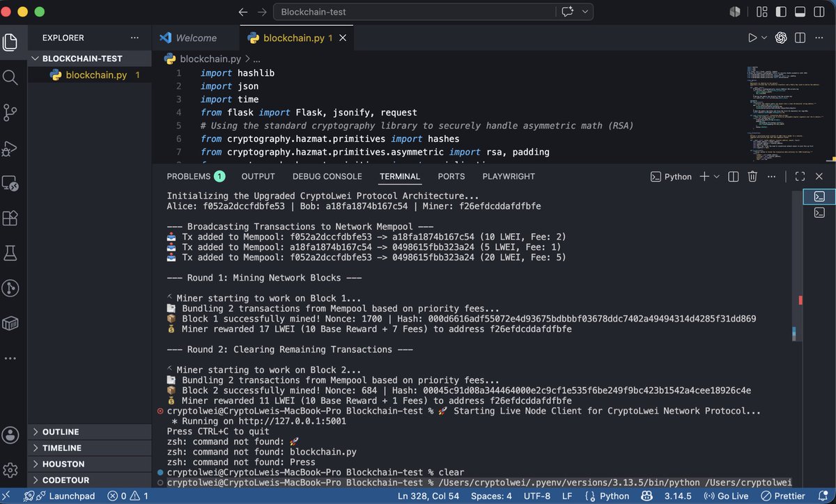Open terminal panel More Actions ellipsis

pos(772,177)
